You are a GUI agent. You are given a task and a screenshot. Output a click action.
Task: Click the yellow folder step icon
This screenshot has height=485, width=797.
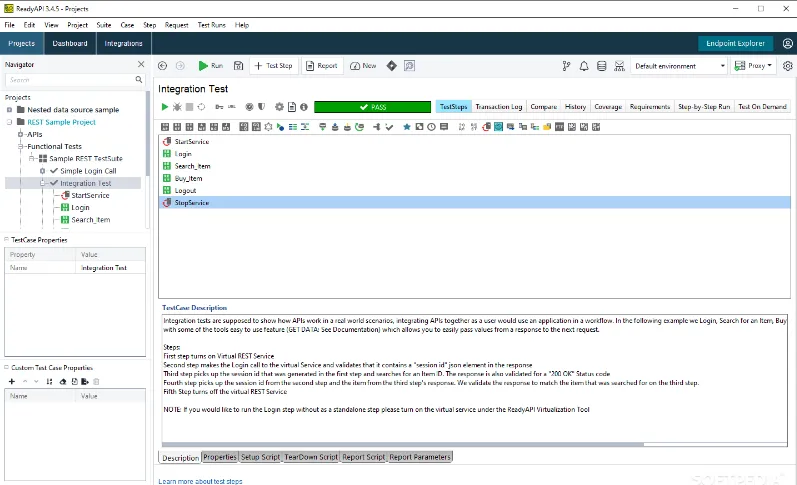coord(547,127)
